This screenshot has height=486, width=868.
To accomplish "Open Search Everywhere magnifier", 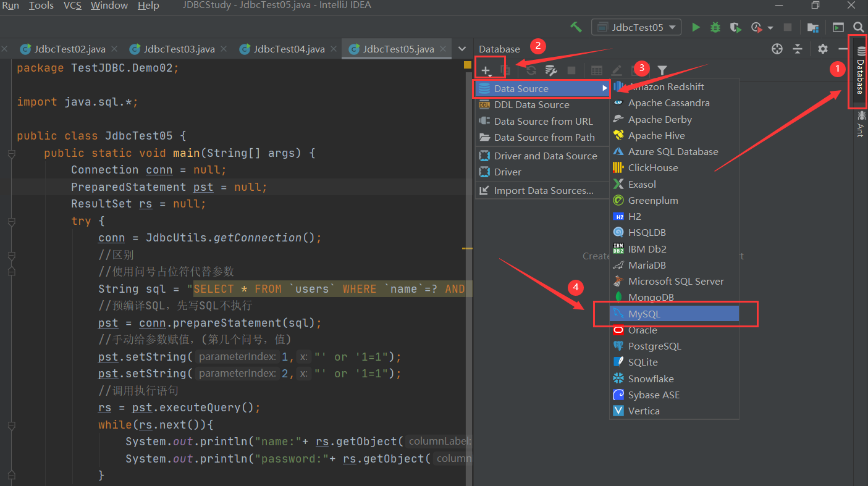I will click(x=858, y=27).
